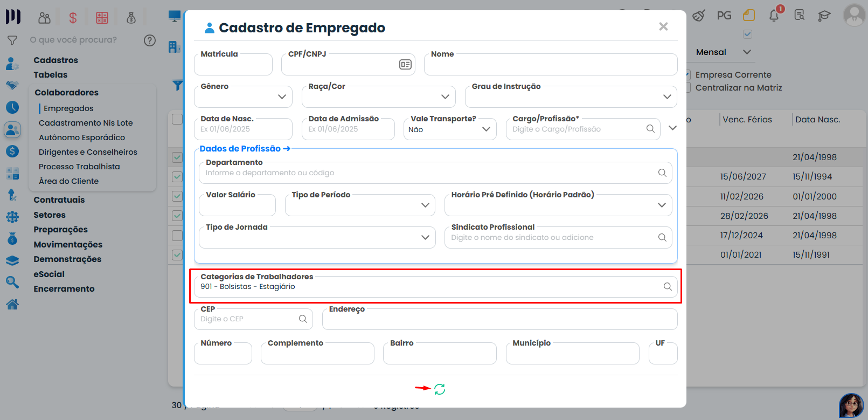The image size is (868, 420).
Task: Click the CEP lookup magnifier
Action: click(x=303, y=319)
